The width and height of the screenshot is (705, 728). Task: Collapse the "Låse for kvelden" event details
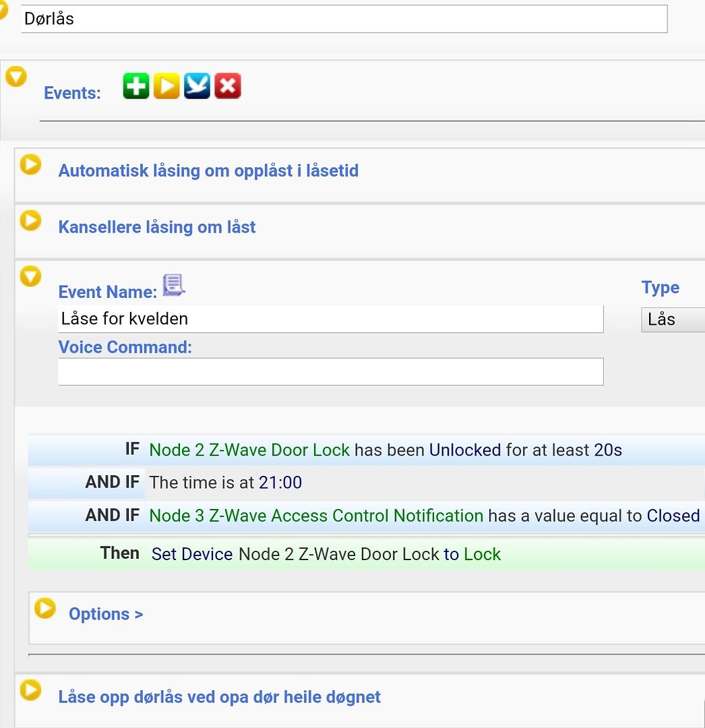pyautogui.click(x=30, y=276)
